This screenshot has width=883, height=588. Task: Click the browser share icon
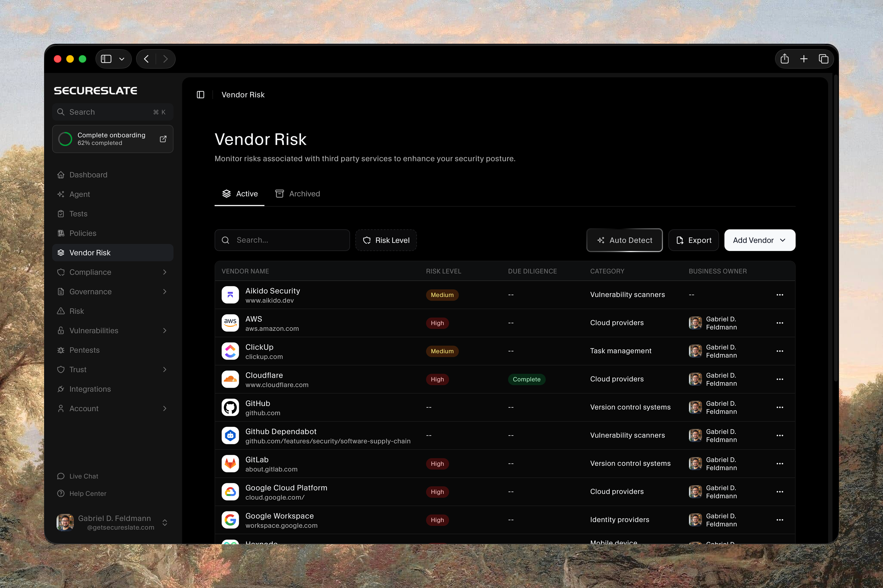(x=785, y=59)
